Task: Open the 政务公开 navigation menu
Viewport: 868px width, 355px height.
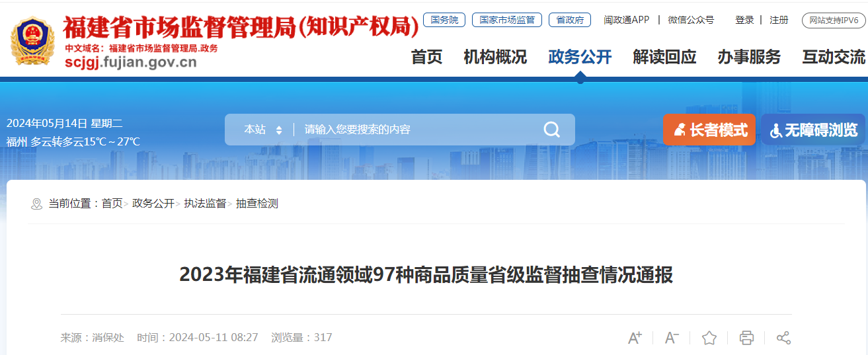Action: pyautogui.click(x=580, y=57)
